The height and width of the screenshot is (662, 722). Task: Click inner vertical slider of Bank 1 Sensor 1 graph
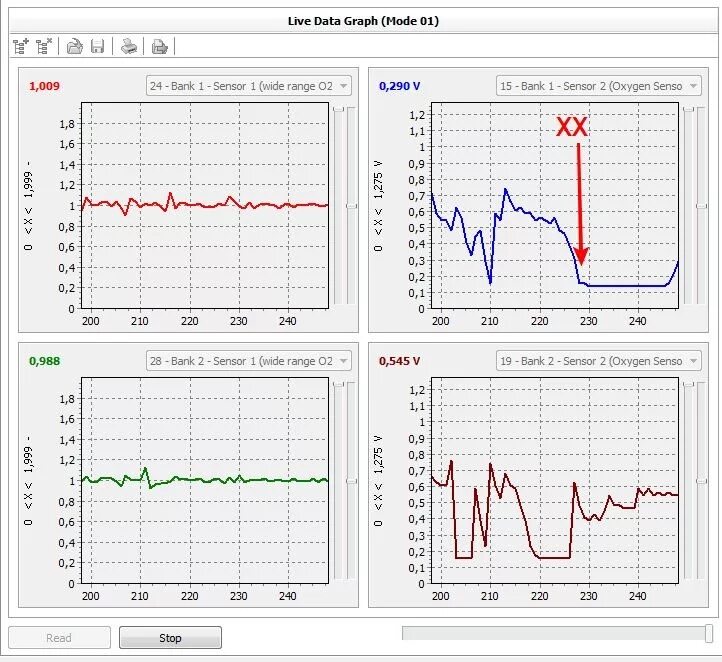[338, 206]
